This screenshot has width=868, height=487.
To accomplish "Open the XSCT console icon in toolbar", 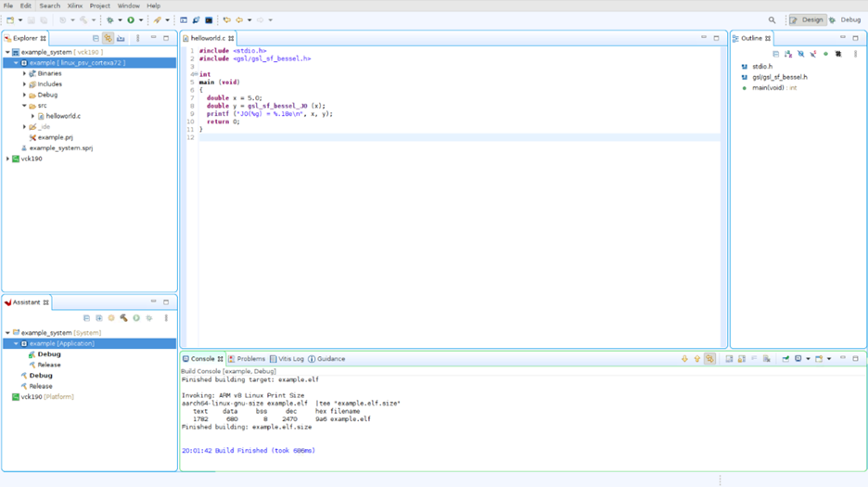I will 184,20.
